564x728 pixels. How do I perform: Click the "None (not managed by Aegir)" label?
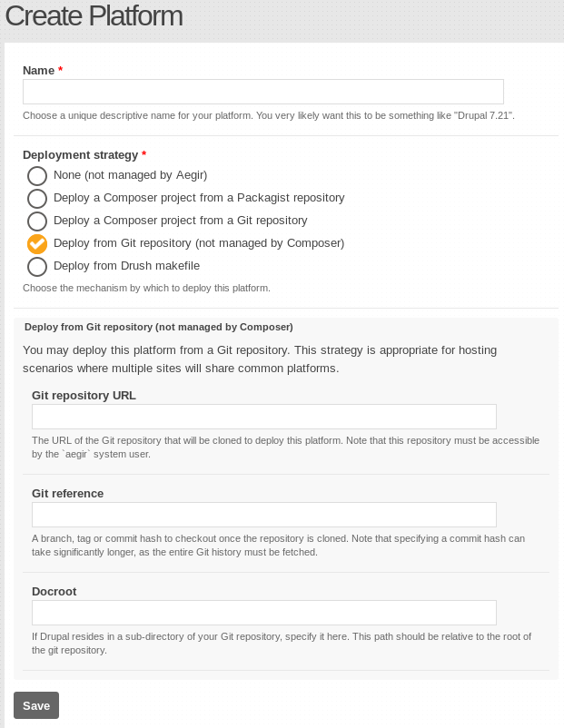coord(130,175)
